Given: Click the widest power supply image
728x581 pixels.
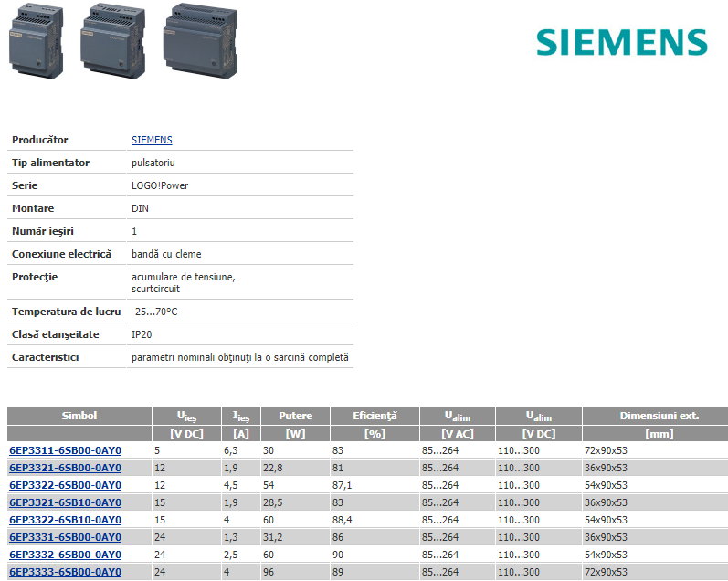Looking at the screenshot, I should pos(201,41).
